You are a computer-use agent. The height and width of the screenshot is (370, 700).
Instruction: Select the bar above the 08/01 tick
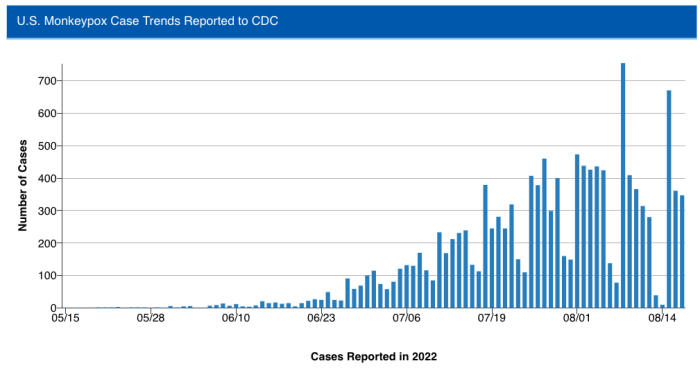[x=577, y=231]
